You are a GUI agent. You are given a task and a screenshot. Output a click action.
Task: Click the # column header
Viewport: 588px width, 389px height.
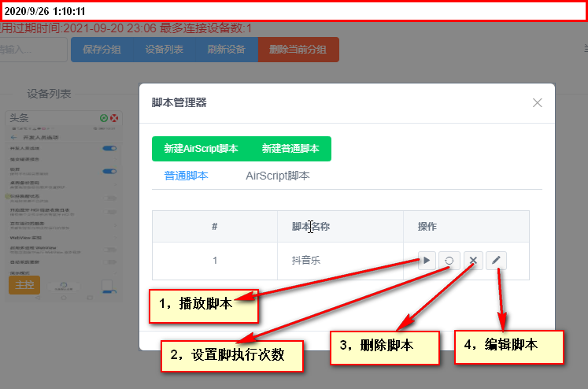click(x=215, y=226)
